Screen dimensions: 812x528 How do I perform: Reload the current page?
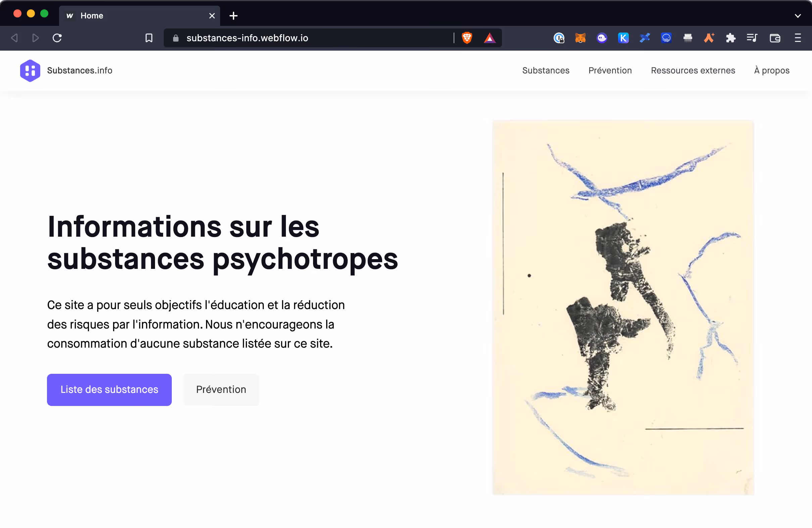(x=57, y=38)
